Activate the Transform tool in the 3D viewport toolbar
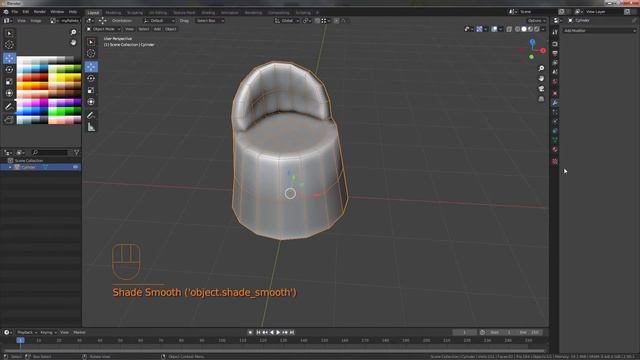The height and width of the screenshot is (360, 640). (x=91, y=102)
